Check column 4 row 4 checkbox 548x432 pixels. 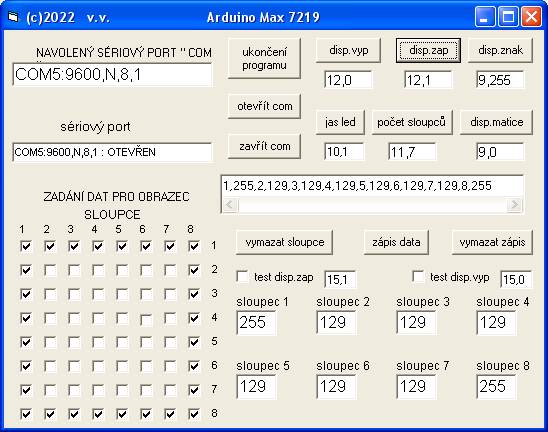coord(98,318)
